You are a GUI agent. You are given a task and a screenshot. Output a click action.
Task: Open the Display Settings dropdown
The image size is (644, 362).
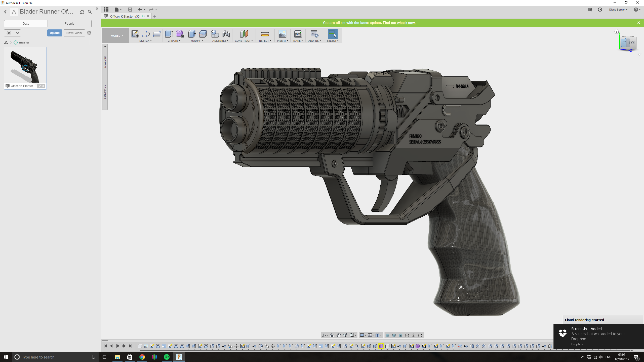tap(363, 335)
